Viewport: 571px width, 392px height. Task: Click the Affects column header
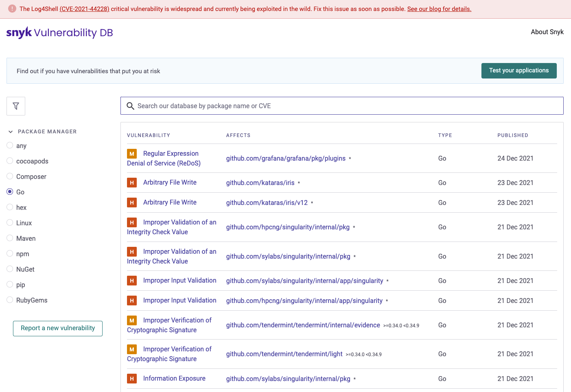click(238, 135)
